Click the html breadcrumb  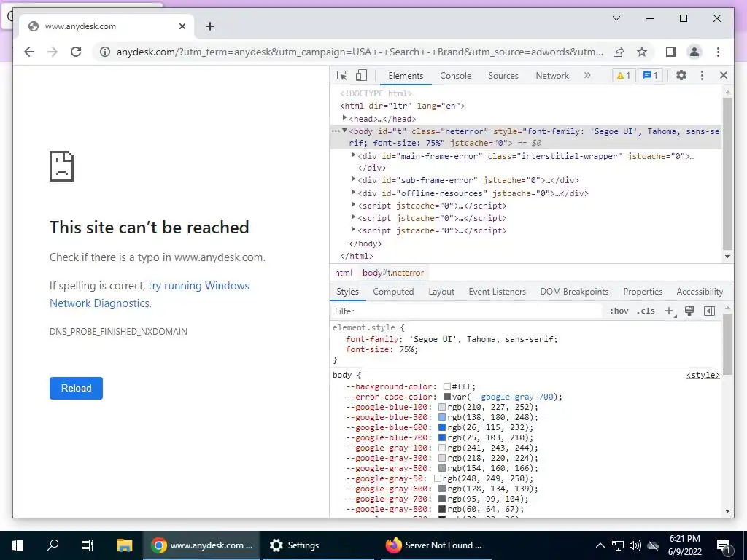click(343, 273)
